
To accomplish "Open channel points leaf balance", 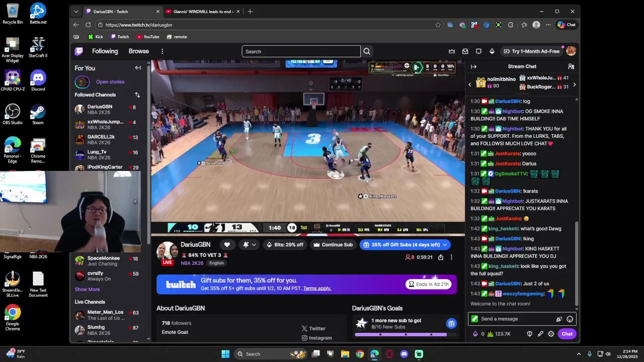I will (x=499, y=334).
